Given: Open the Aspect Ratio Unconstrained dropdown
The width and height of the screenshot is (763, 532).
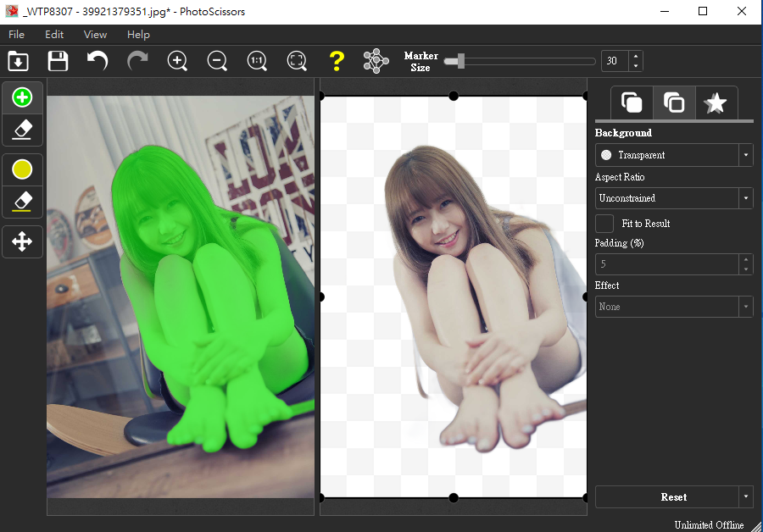Looking at the screenshot, I should point(745,198).
